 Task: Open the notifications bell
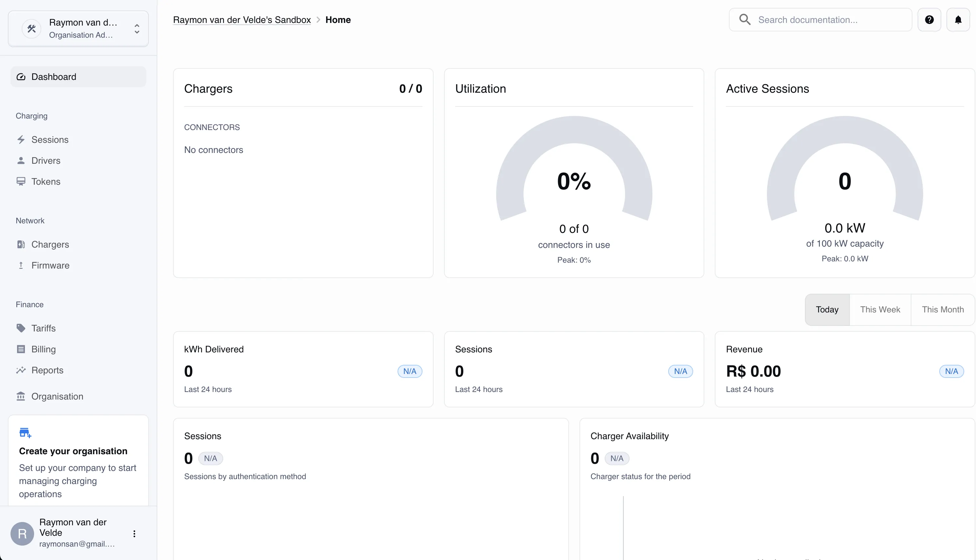click(x=958, y=20)
